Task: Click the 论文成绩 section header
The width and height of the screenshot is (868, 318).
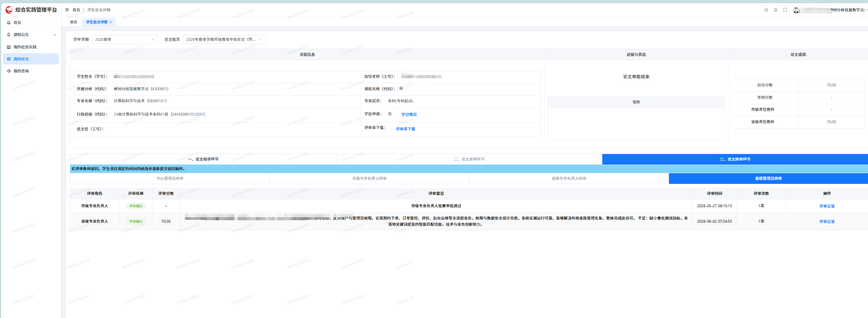Action: coord(798,55)
